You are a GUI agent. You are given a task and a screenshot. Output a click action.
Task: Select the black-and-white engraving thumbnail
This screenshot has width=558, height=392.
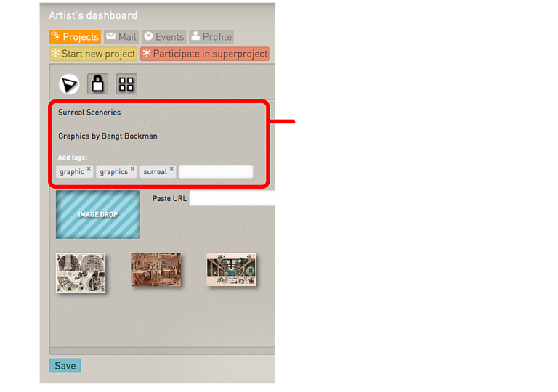coord(81,272)
